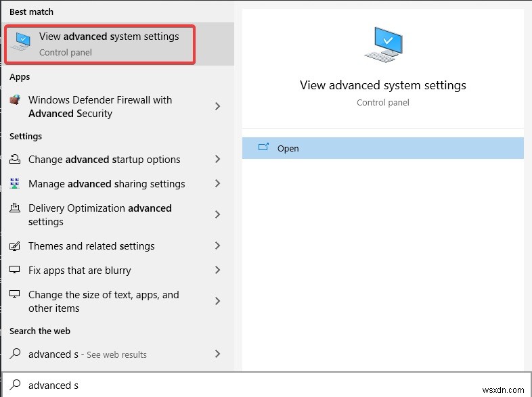
Task: Click the web search magnifier icon
Action: (x=15, y=354)
